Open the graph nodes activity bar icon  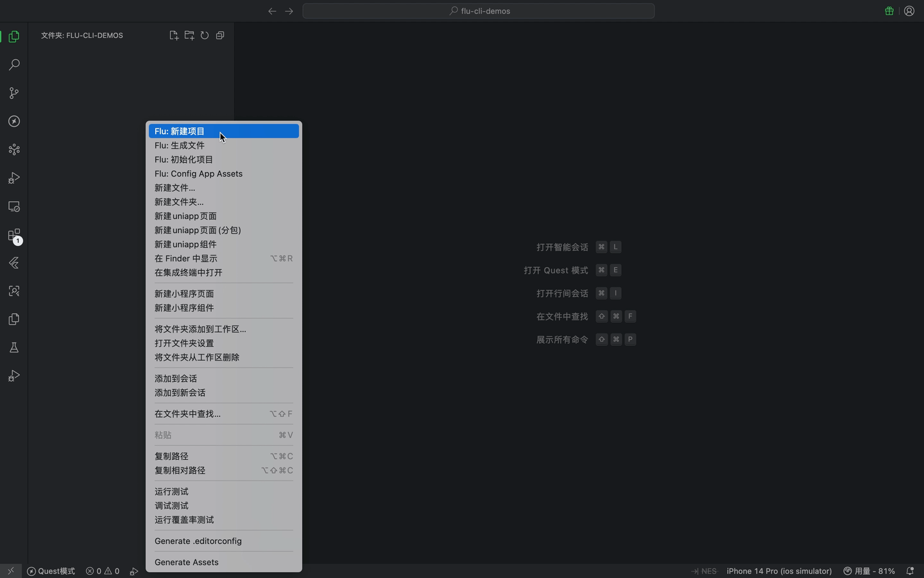click(14, 150)
